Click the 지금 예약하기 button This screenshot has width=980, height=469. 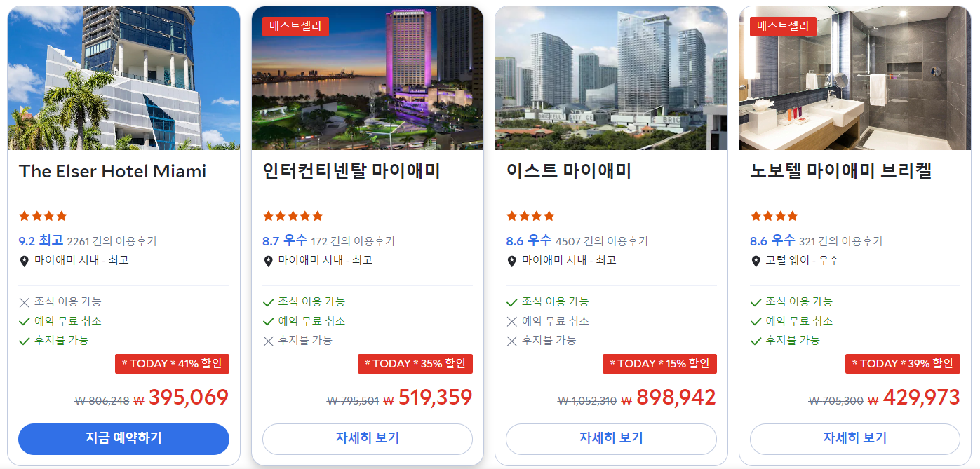(123, 439)
